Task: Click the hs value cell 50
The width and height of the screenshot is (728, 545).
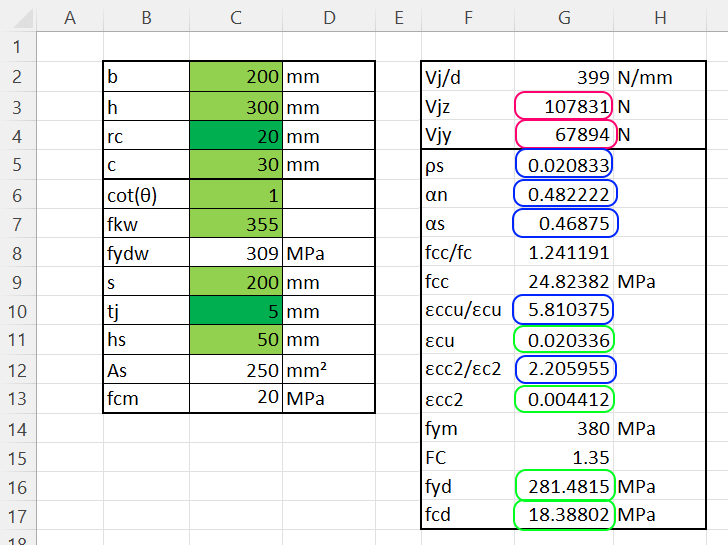Action: (x=236, y=339)
